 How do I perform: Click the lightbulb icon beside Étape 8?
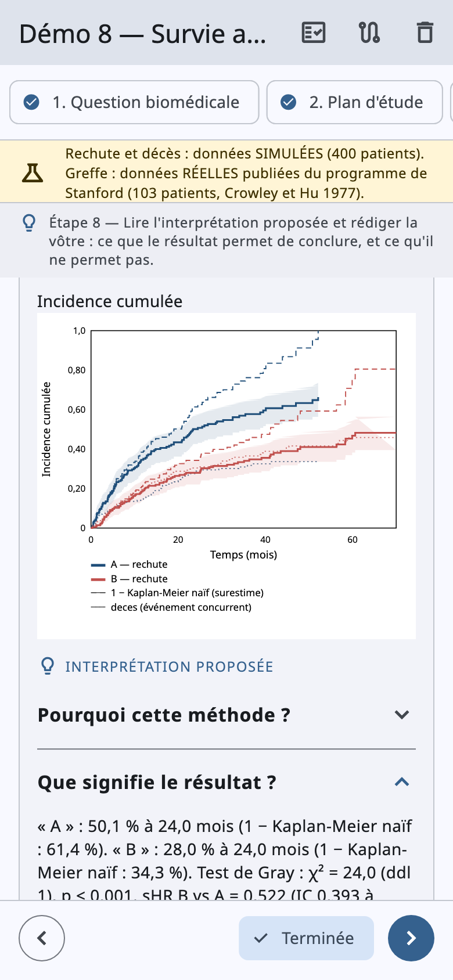click(x=29, y=222)
